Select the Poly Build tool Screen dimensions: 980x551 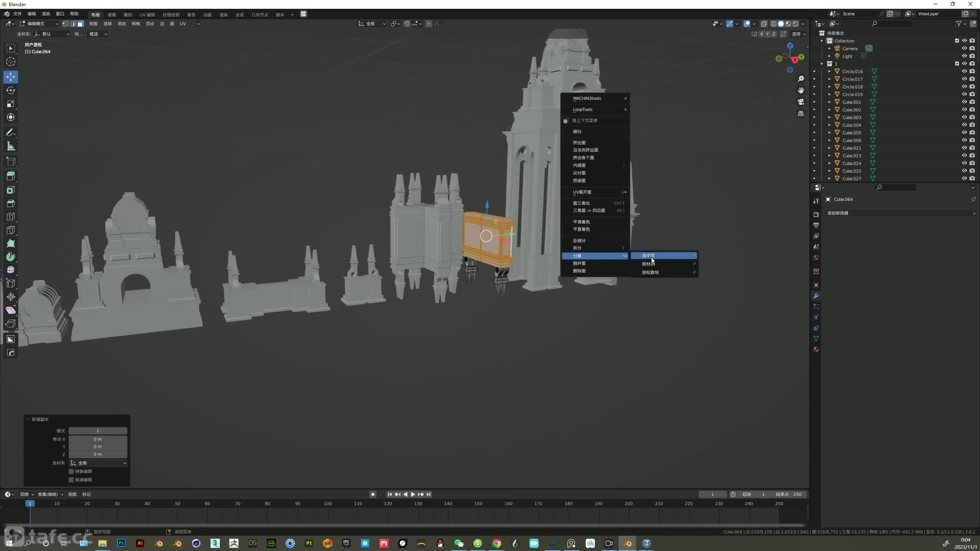point(11,243)
